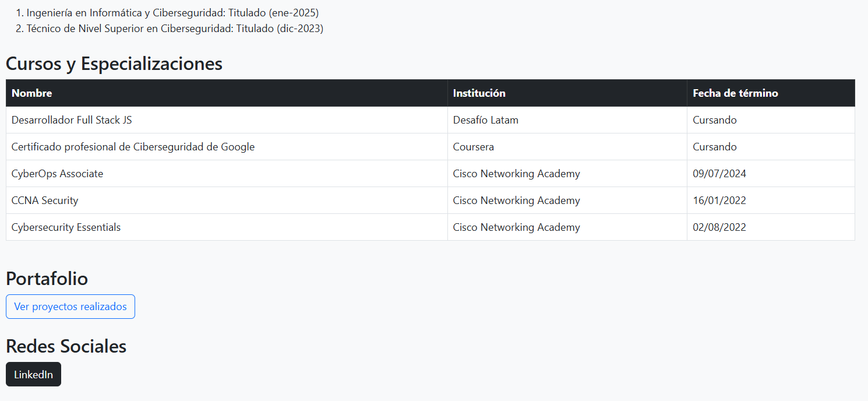This screenshot has width=868, height=401.
Task: Select the Coursera institution cell
Action: click(473, 147)
